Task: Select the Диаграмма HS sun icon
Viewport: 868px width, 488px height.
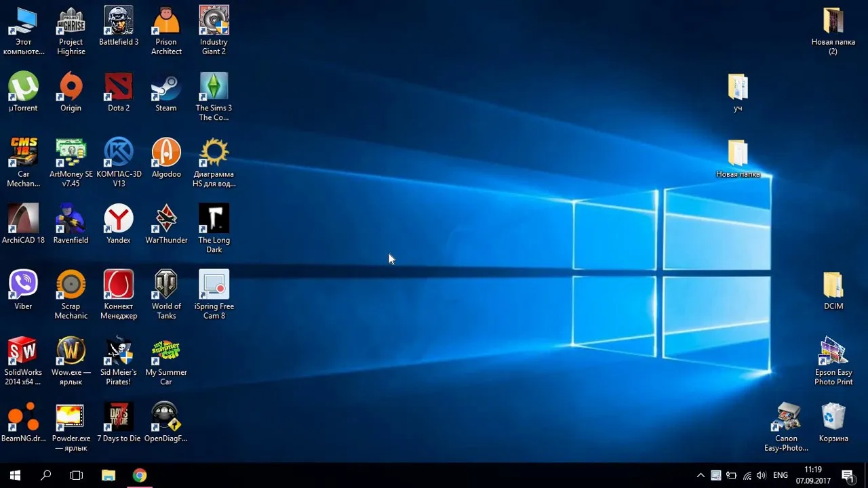Action: [x=214, y=163]
